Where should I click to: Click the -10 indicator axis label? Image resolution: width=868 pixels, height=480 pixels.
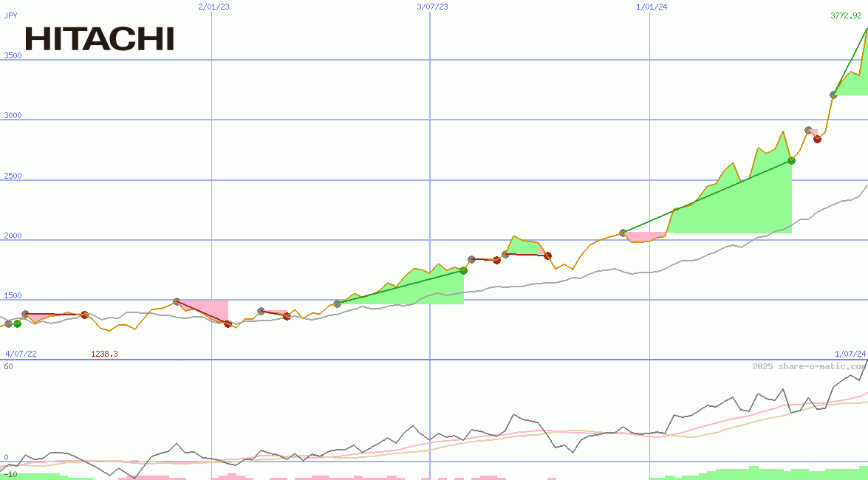coord(10,475)
